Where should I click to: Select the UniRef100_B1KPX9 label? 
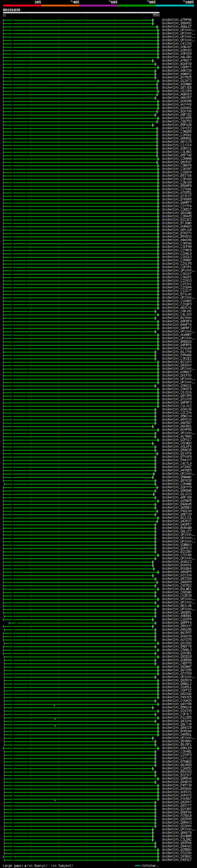[176, 64]
